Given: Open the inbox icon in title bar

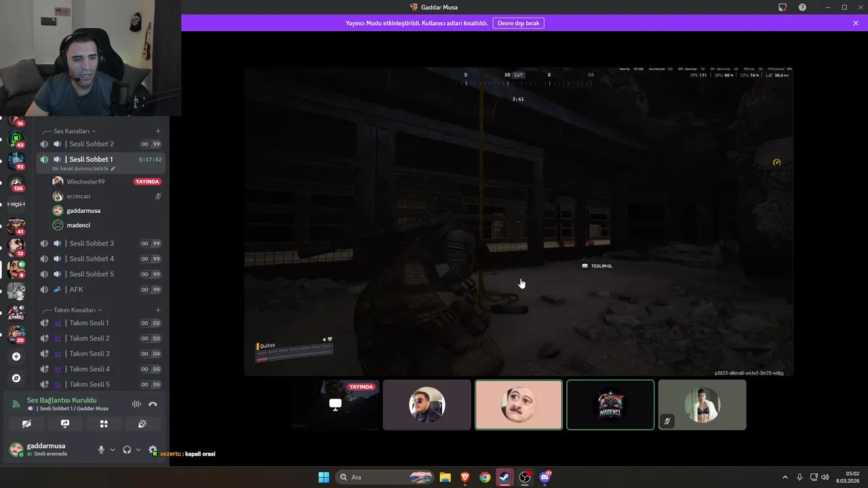Looking at the screenshot, I should coord(783,7).
